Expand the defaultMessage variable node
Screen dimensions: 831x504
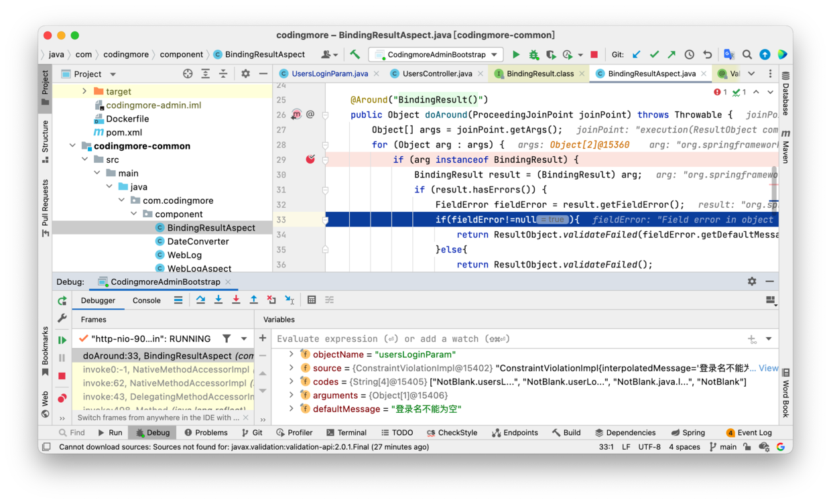click(x=292, y=409)
